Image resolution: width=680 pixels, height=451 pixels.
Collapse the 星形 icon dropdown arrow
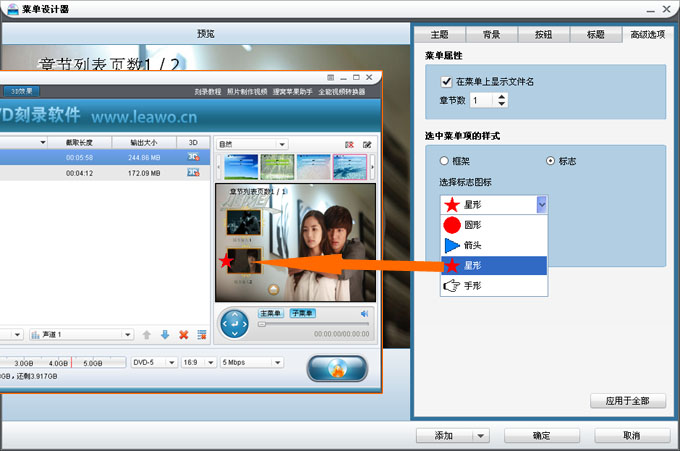[542, 205]
